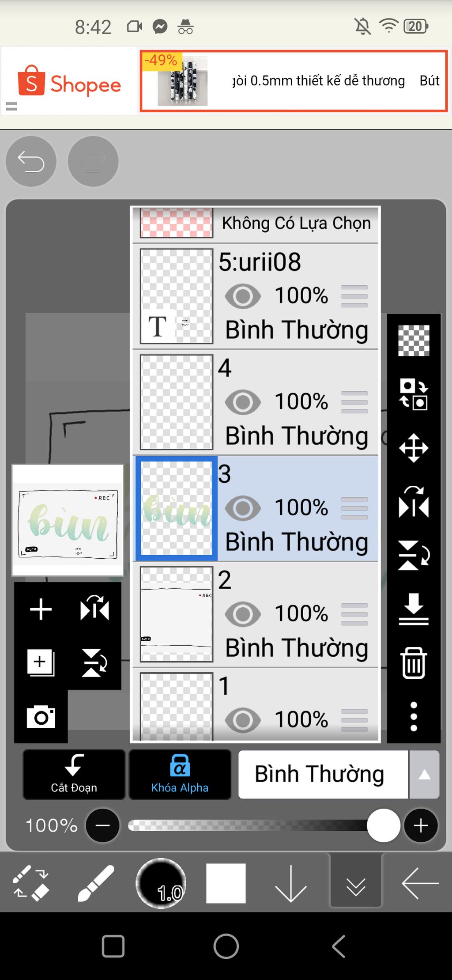Import photo using the camera icon
The height and width of the screenshot is (980, 452).
(41, 716)
